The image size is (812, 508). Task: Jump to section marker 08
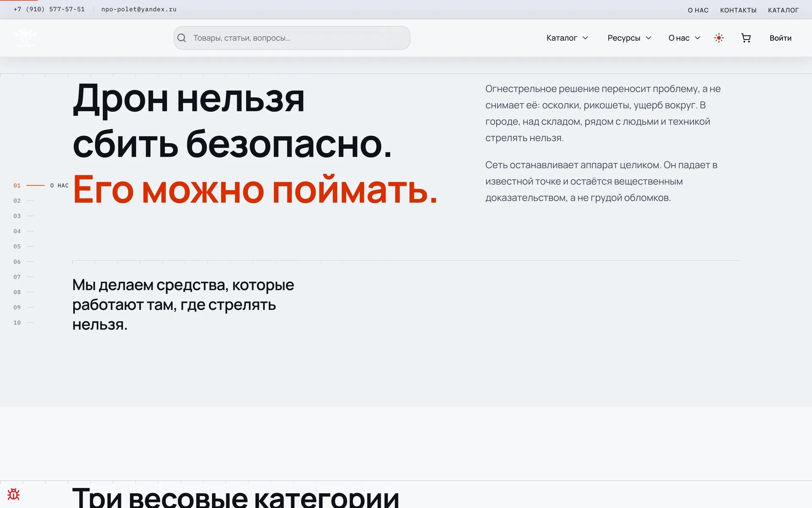tap(23, 292)
